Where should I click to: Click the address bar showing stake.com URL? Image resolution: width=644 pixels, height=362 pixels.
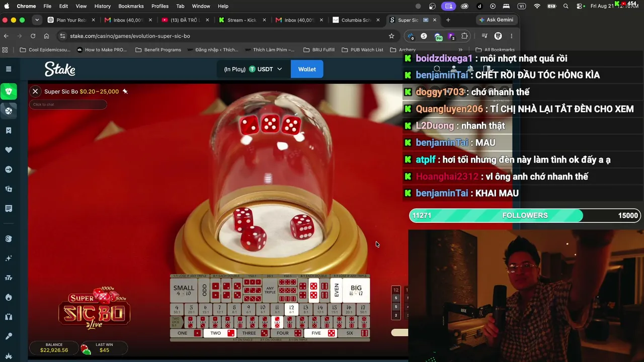[x=224, y=36]
